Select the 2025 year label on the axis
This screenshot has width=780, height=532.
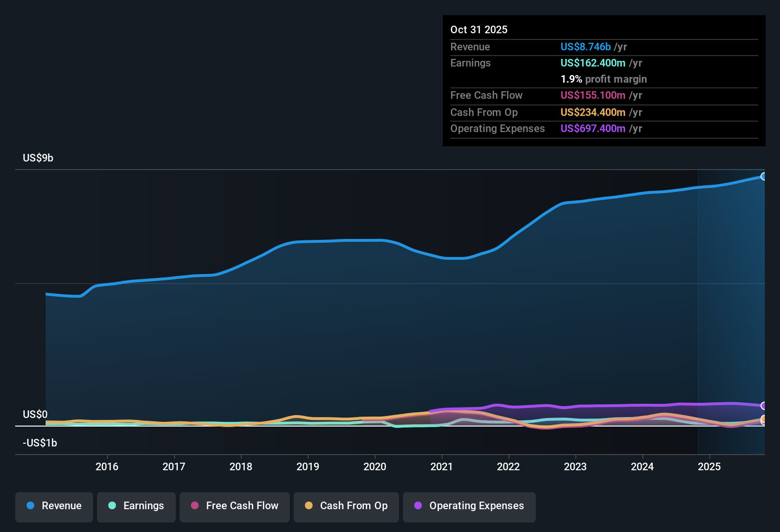coord(710,466)
